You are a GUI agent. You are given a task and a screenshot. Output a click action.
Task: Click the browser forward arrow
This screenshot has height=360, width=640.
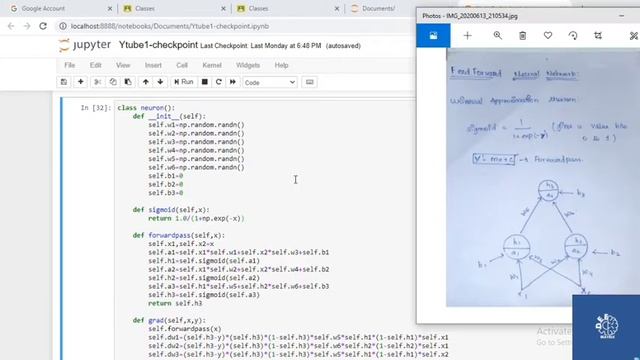pos(27,26)
